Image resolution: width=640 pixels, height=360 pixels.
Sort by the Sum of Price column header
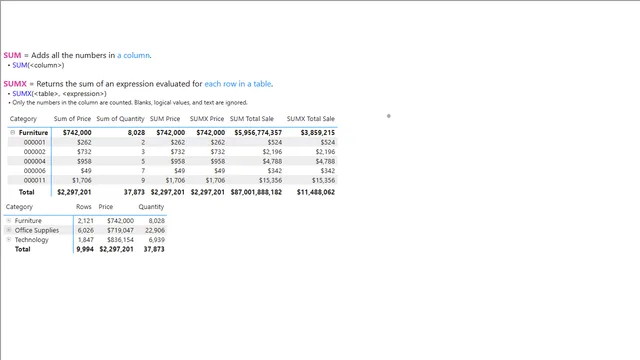coord(72,119)
